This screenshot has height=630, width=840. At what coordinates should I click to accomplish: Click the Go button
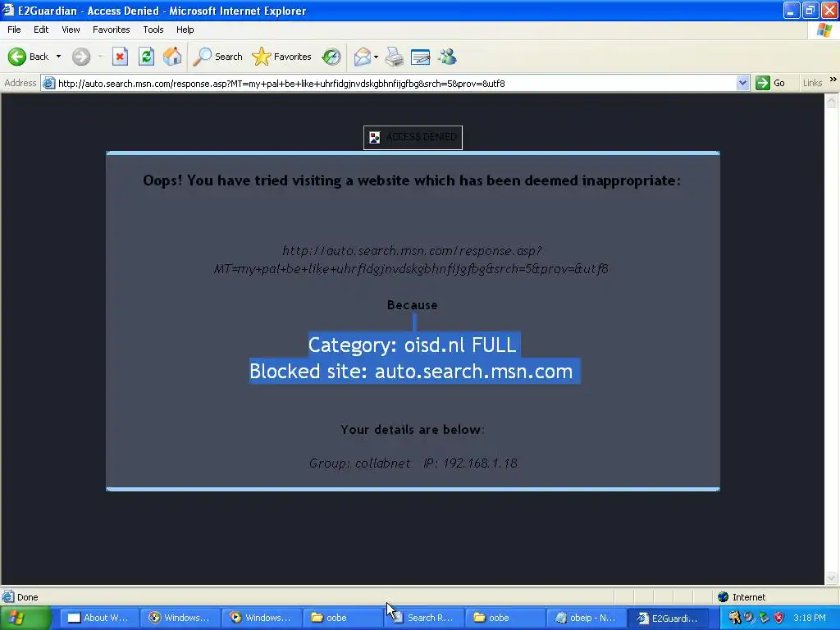pos(770,83)
